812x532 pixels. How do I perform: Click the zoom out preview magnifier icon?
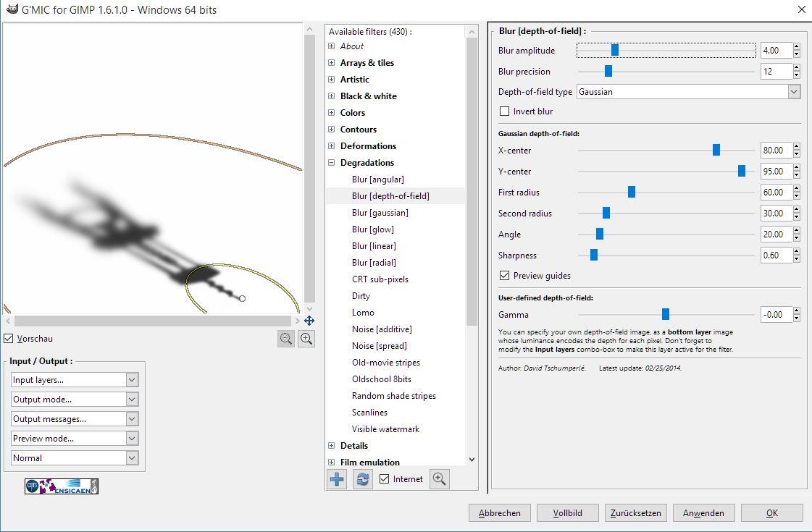(286, 339)
